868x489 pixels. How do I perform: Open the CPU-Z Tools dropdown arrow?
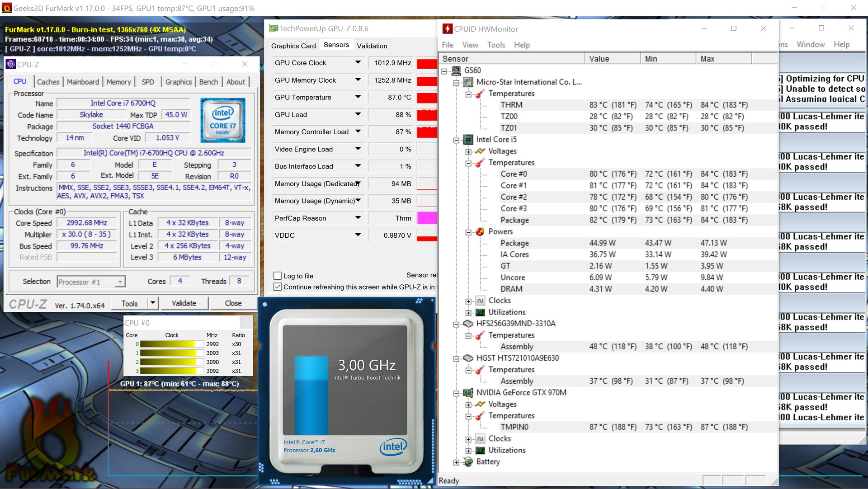153,303
